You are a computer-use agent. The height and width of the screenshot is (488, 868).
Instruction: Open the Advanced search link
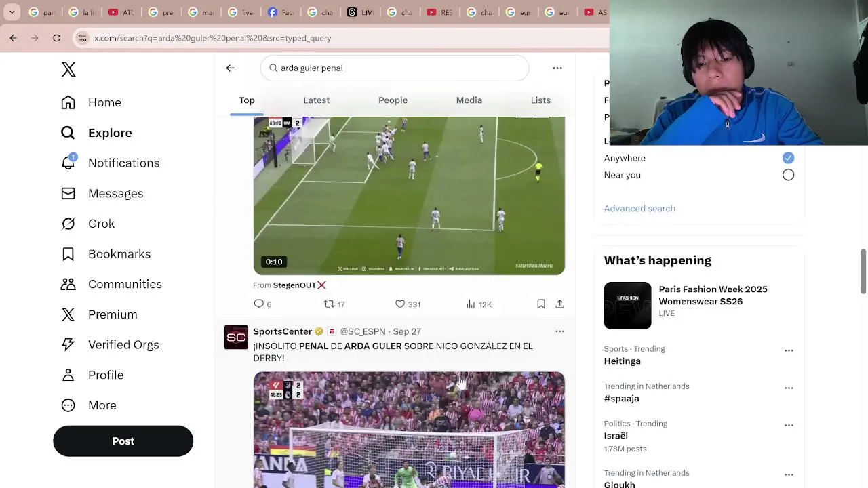coord(639,209)
